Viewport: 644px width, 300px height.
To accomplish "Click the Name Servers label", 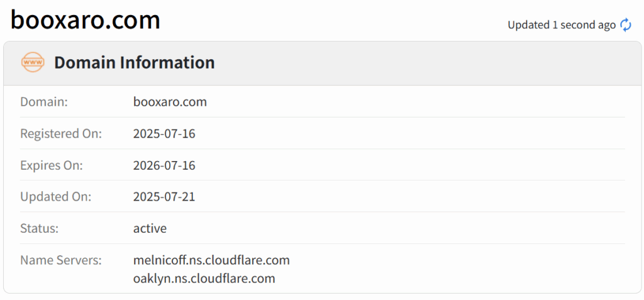I will click(60, 260).
